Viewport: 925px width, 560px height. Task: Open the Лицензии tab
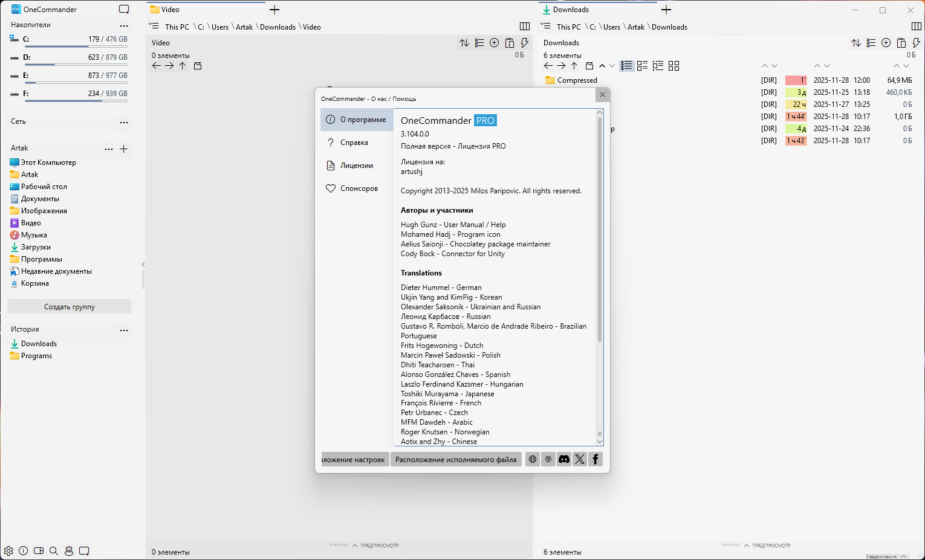(357, 166)
